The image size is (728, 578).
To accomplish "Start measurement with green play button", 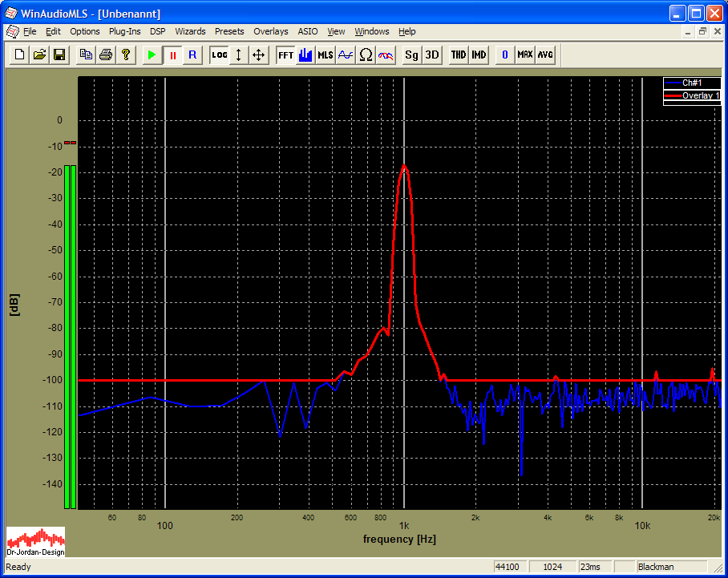I will pos(152,55).
